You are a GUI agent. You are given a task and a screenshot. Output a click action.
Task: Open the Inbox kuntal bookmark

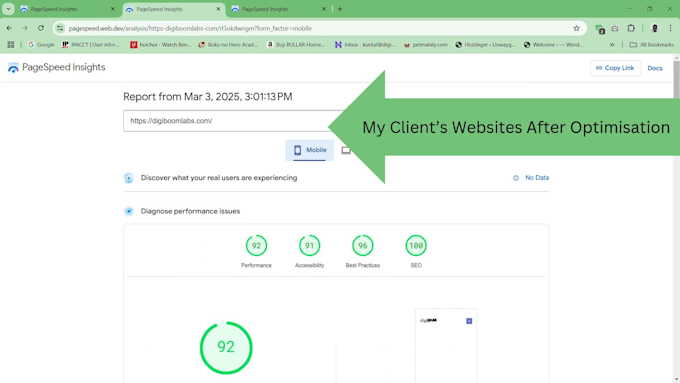[365, 45]
